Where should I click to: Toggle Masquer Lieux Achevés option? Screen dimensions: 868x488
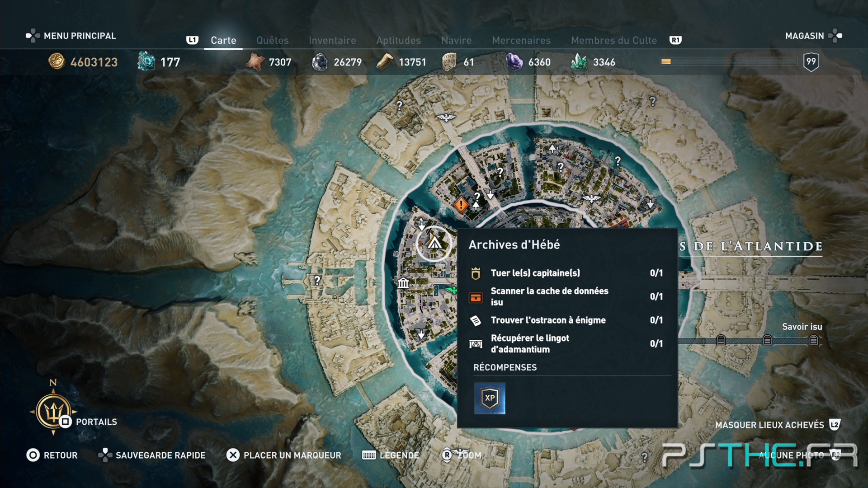[x=778, y=425]
